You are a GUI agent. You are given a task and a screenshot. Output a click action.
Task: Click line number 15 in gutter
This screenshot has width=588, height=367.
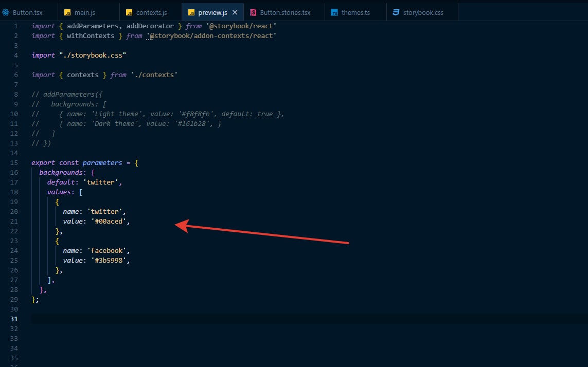point(14,163)
